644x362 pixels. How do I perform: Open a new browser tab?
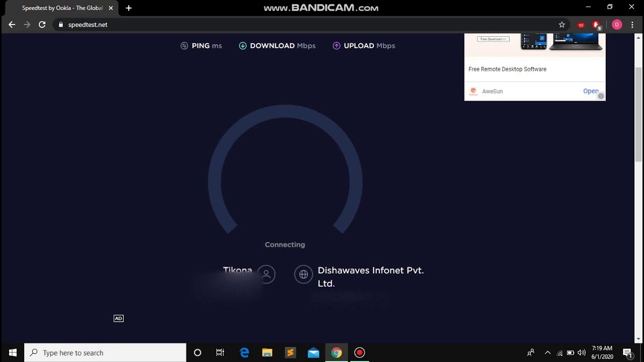(x=129, y=8)
